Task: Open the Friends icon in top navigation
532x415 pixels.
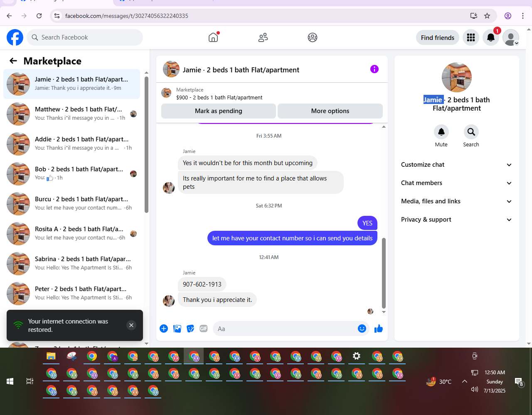Action: pyautogui.click(x=263, y=37)
